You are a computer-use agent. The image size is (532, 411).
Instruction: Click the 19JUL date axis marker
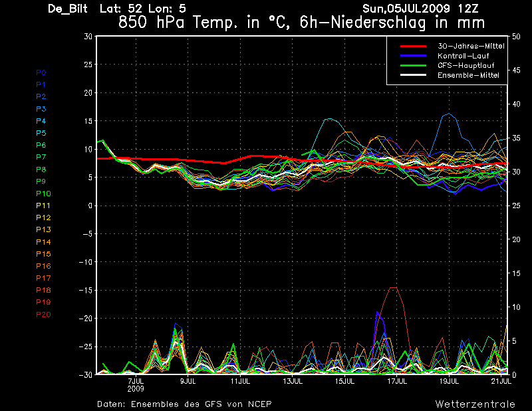450,381
